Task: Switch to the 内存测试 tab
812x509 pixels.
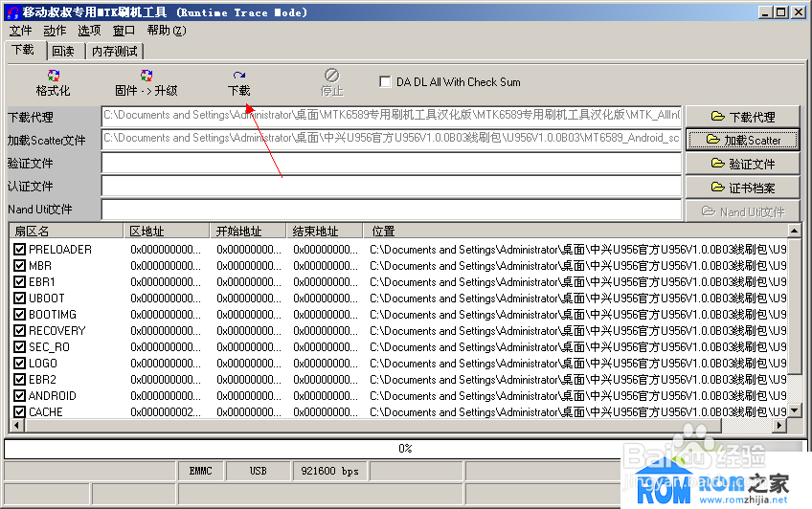Action: [115, 52]
